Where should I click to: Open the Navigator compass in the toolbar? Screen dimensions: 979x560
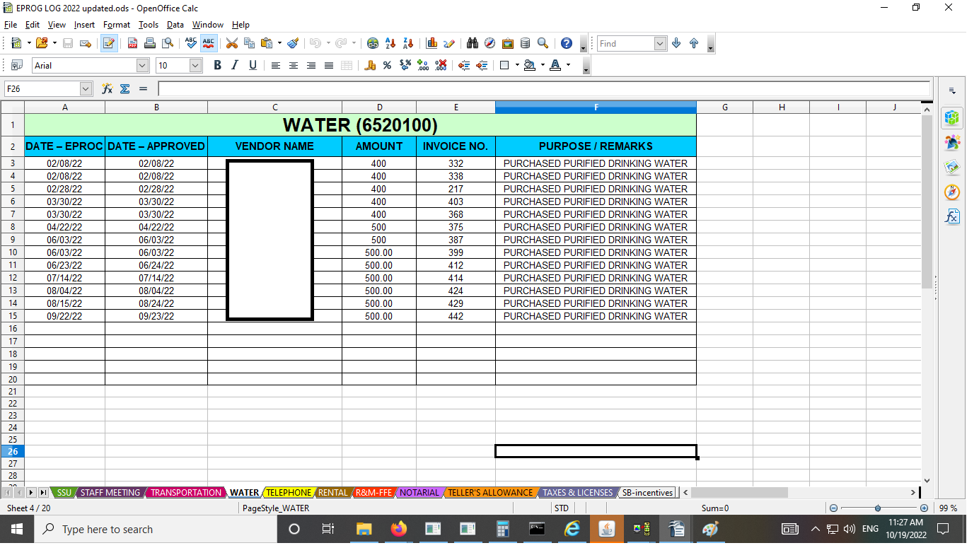pos(489,43)
